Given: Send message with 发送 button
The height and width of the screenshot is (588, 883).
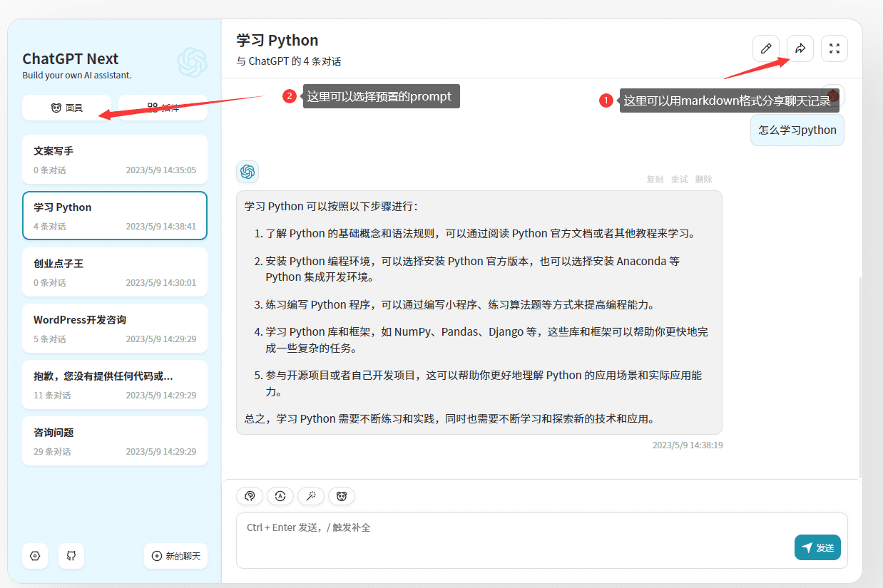Looking at the screenshot, I should [817, 547].
